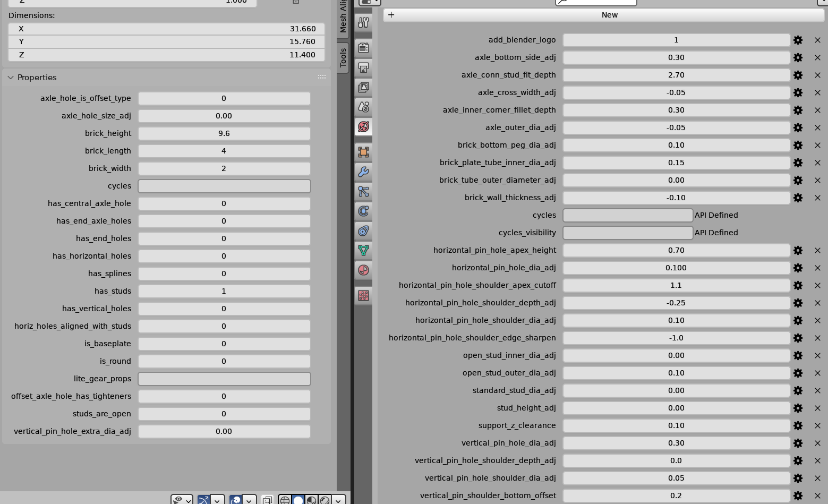Viewport: 828px width, 504px height.
Task: Click the horizontal_pin_hole_apex_height value field
Action: [x=676, y=250]
